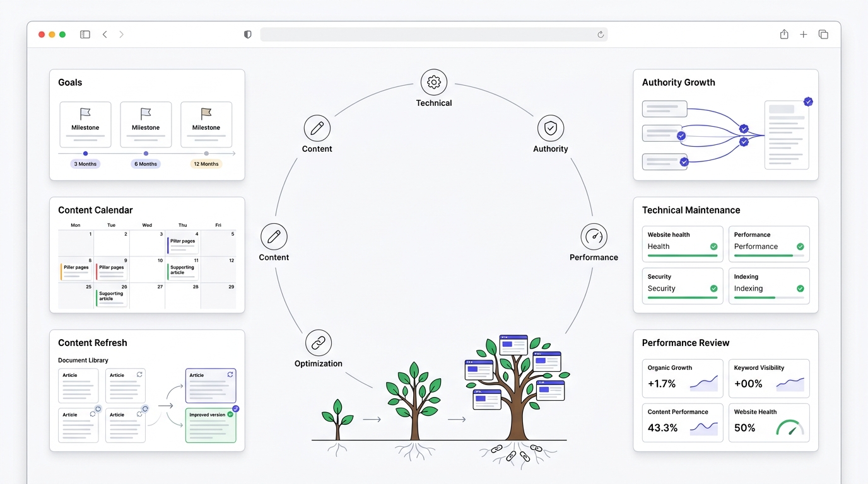Click the flag icon above 3 Months
This screenshot has width=868, height=484.
[85, 113]
